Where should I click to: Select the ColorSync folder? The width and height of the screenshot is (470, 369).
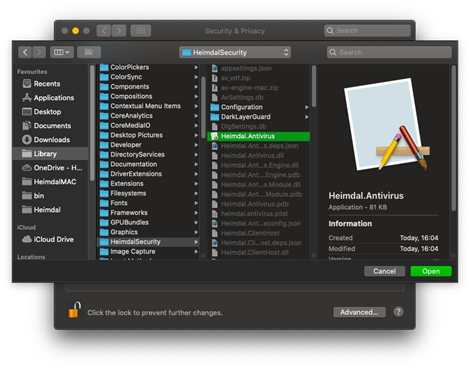point(148,77)
